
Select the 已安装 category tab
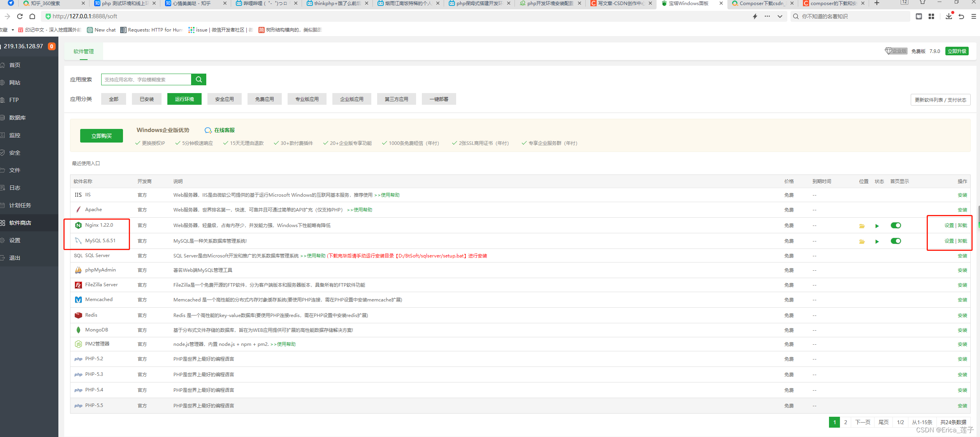pyautogui.click(x=146, y=99)
